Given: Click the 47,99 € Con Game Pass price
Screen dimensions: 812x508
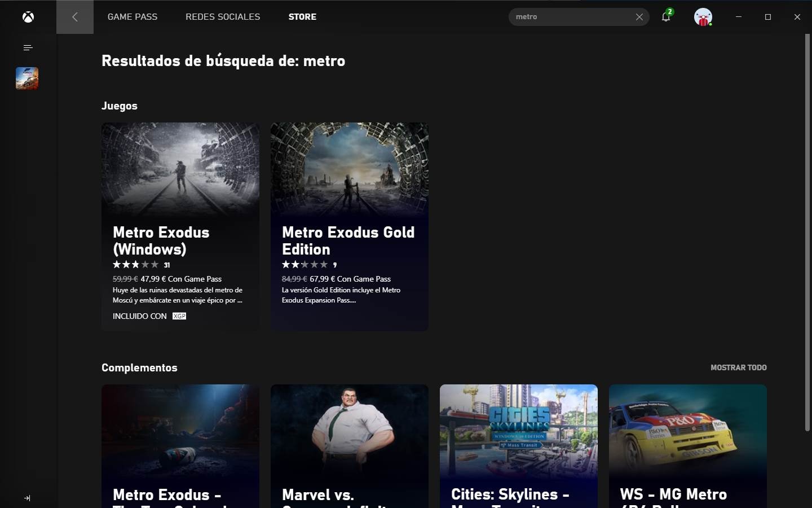Looking at the screenshot, I should pos(181,279).
